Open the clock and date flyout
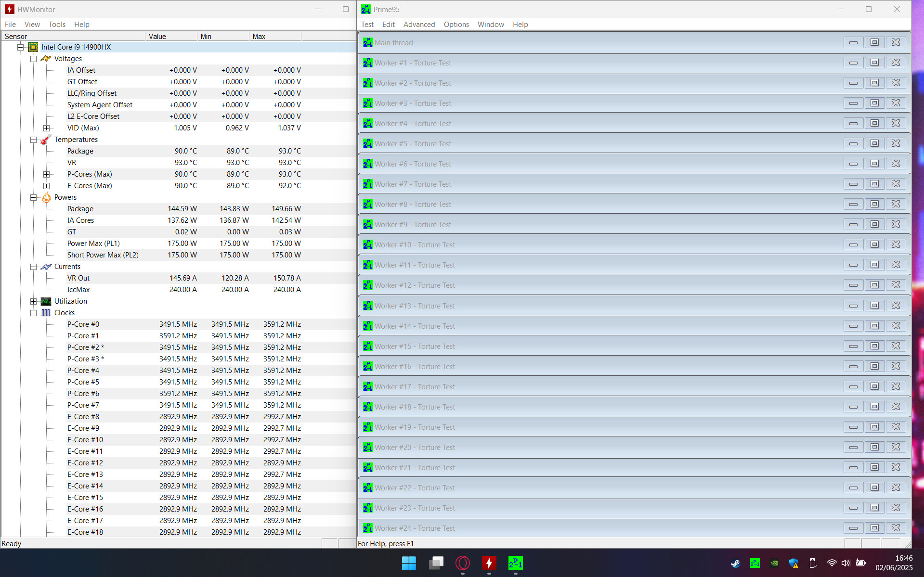This screenshot has width=924, height=577. point(894,563)
